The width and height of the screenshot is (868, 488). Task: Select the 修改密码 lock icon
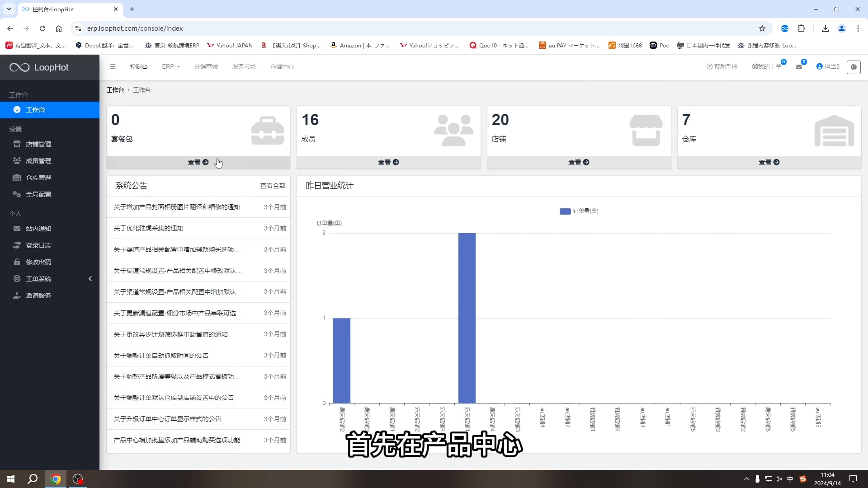point(17,262)
